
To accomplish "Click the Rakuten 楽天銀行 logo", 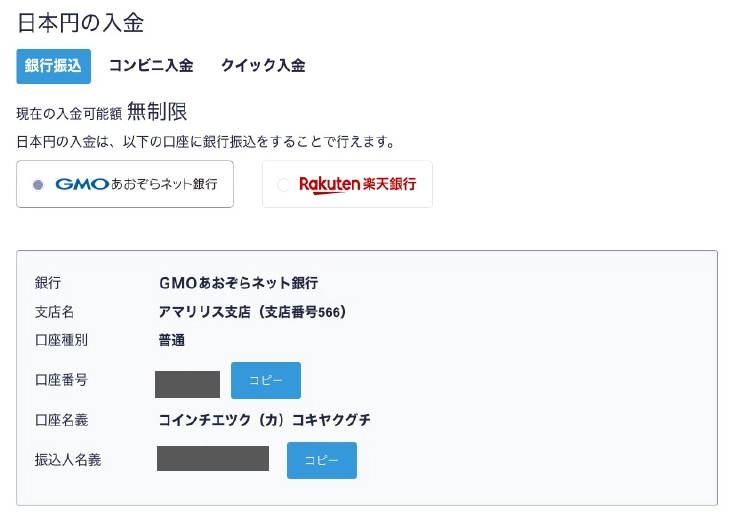I will [358, 184].
